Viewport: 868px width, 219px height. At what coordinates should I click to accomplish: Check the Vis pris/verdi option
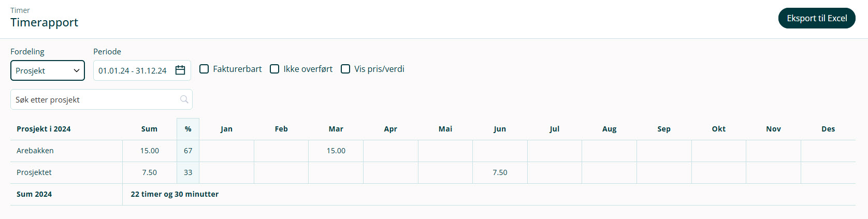pyautogui.click(x=345, y=69)
